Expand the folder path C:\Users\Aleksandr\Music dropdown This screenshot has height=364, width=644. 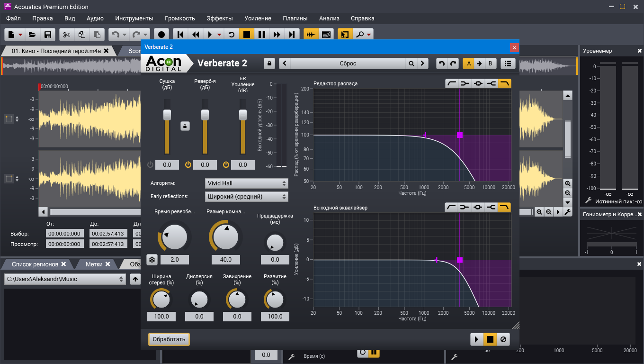[x=65, y=279]
